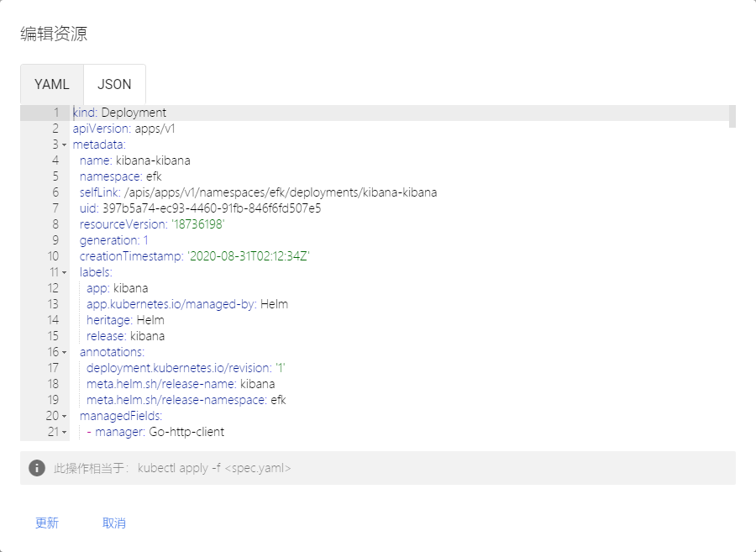The width and height of the screenshot is (756, 552).
Task: Click line number 1 in the gutter
Action: (56, 113)
